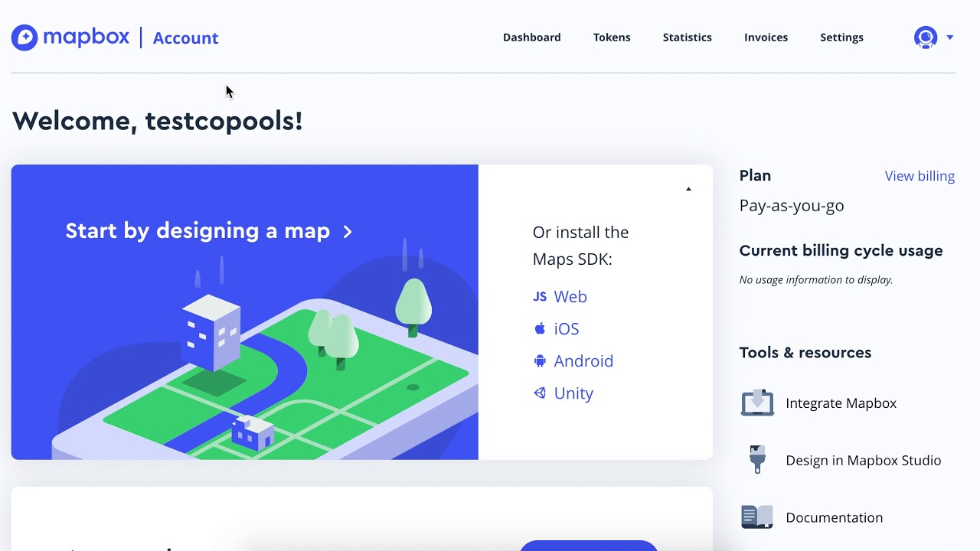Click the 'Or install the Maps SDK:' text

[x=580, y=246]
